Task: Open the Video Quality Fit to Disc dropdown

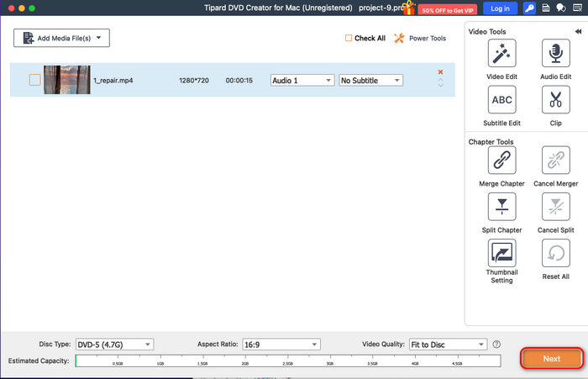Action: coord(448,345)
